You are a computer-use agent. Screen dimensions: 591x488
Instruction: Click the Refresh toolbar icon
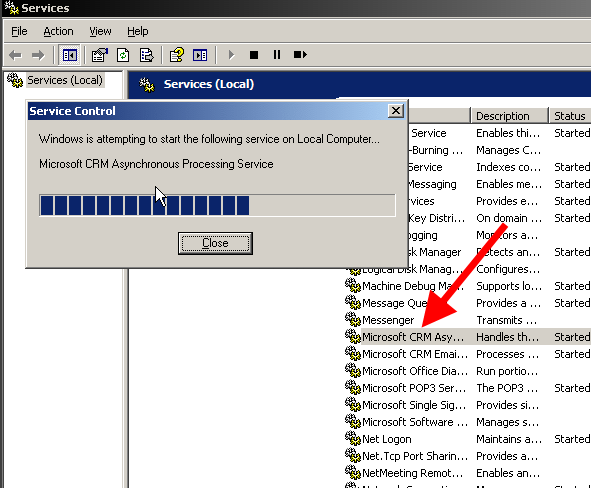point(123,55)
